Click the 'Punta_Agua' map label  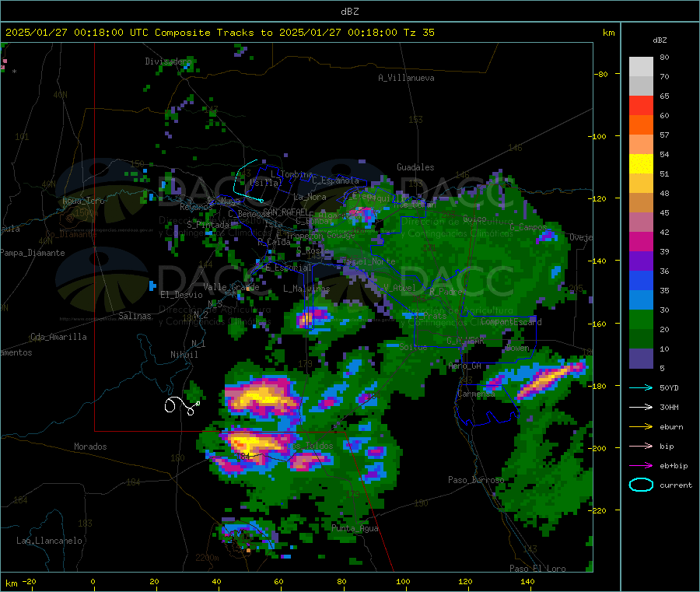(355, 528)
